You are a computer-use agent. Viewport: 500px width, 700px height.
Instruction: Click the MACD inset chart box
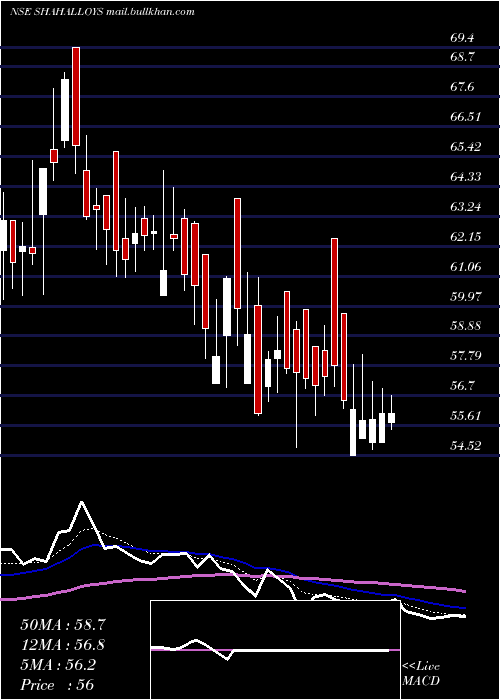pyautogui.click(x=275, y=650)
